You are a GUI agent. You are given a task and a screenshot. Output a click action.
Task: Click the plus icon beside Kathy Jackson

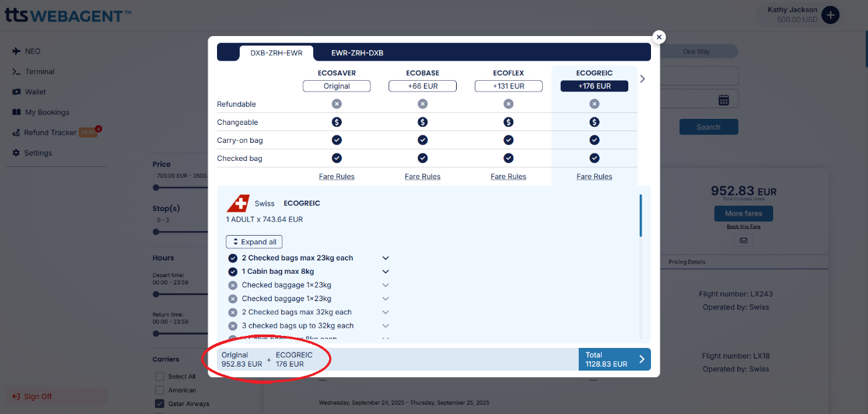[x=830, y=15]
